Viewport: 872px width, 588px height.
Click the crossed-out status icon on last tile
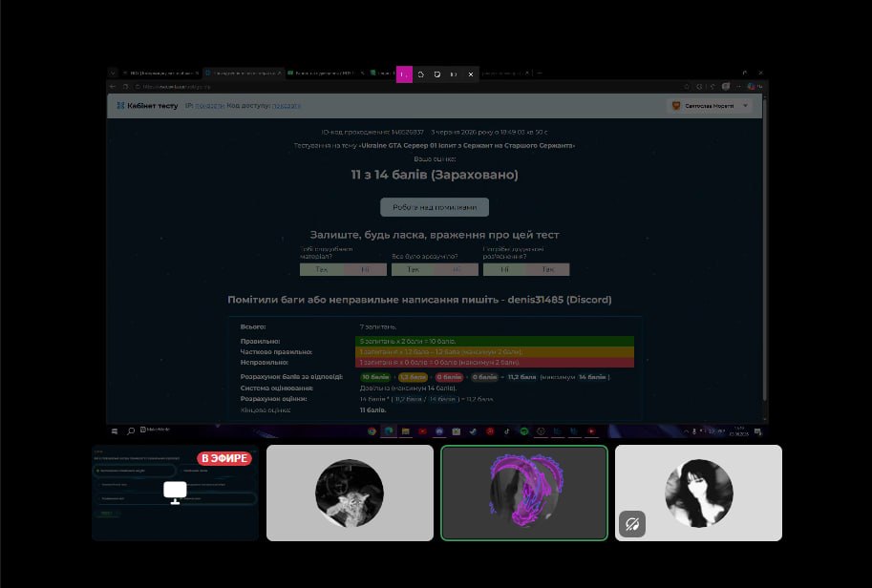pyautogui.click(x=632, y=524)
